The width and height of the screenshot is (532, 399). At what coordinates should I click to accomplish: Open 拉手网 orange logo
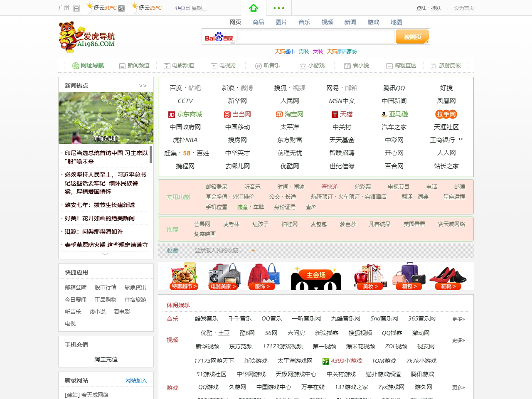pyautogui.click(x=446, y=114)
